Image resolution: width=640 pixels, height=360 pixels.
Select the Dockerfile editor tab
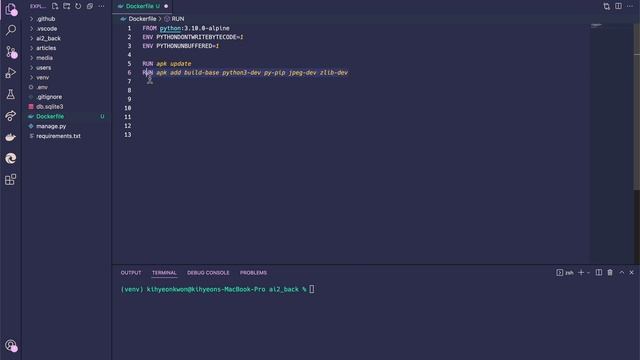(142, 6)
